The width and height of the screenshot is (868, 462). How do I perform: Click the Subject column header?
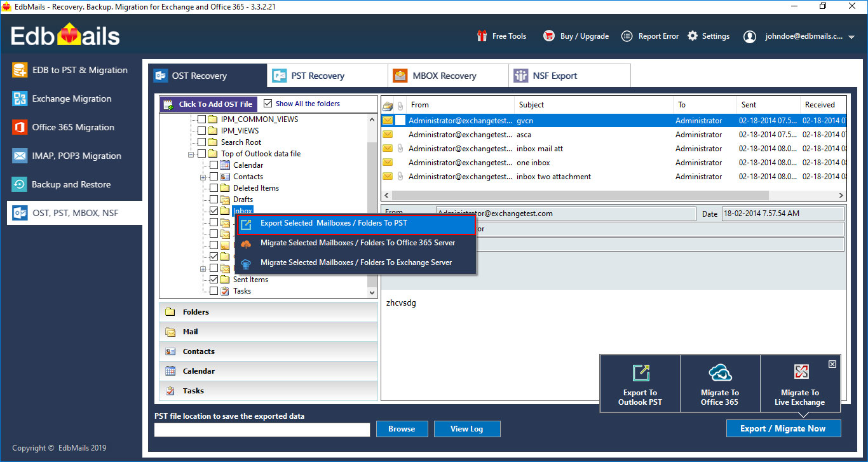[x=593, y=105]
